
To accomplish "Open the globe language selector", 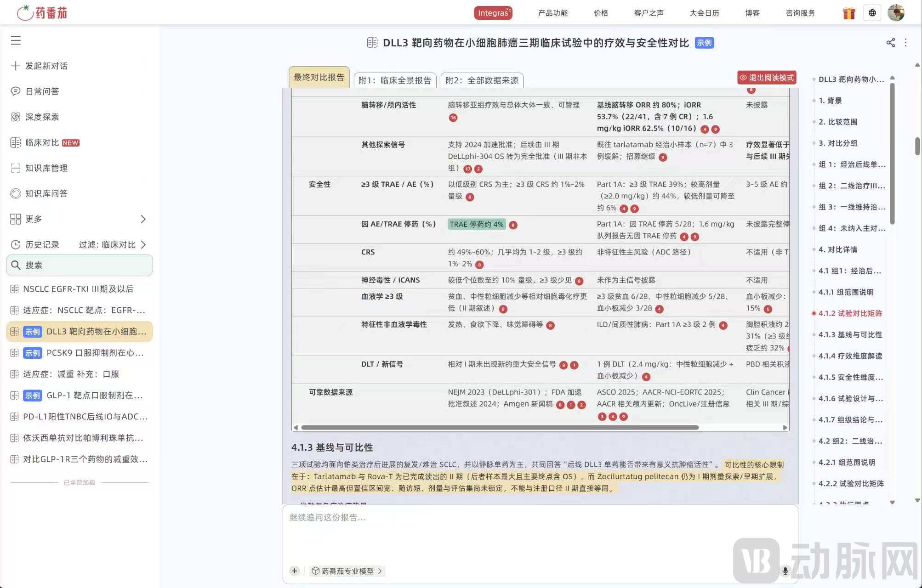I will click(x=872, y=13).
